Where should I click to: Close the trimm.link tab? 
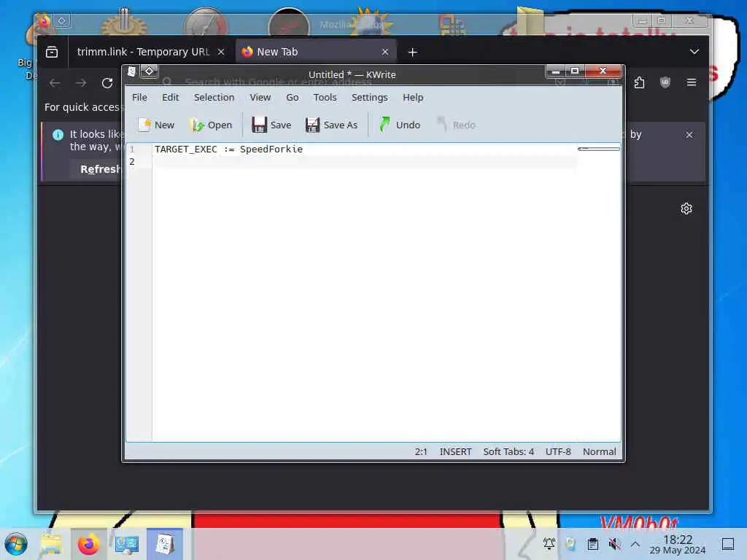(x=221, y=52)
